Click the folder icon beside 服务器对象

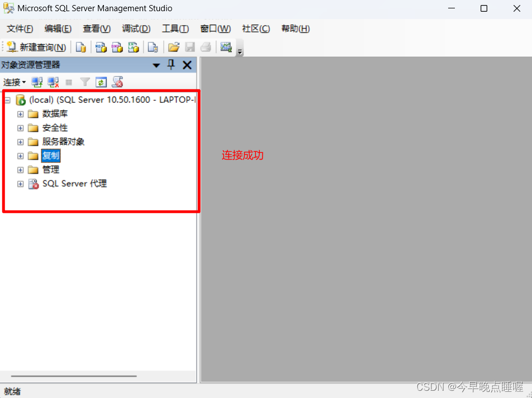click(33, 142)
